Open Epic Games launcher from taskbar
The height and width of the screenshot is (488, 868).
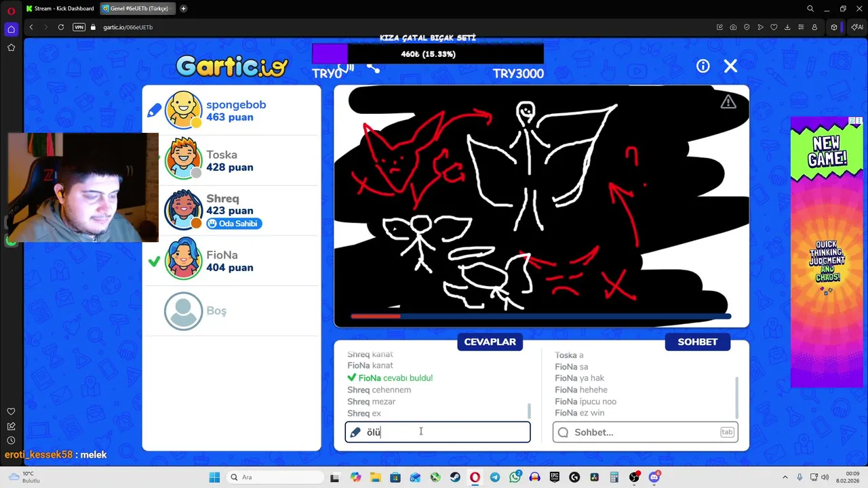coord(555,477)
